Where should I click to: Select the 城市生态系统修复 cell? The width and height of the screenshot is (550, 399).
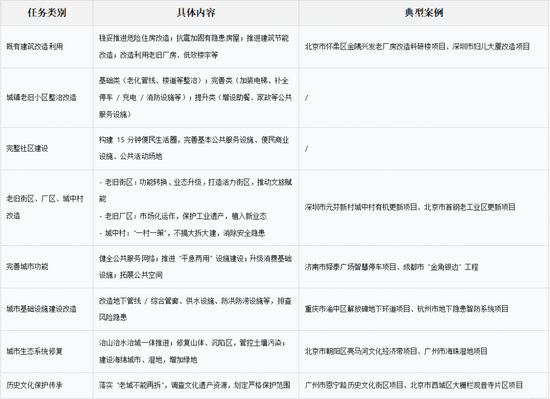pyautogui.click(x=47, y=351)
